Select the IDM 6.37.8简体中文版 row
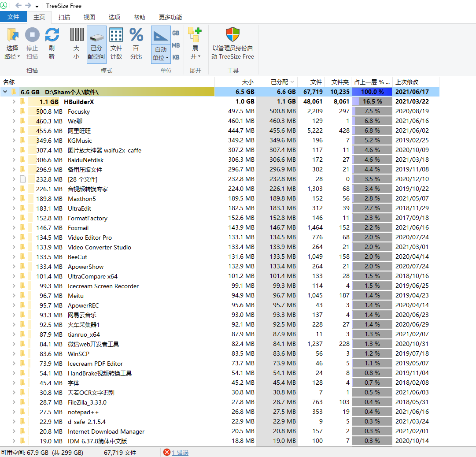Viewport: 476px width, 457px height. [x=220, y=441]
